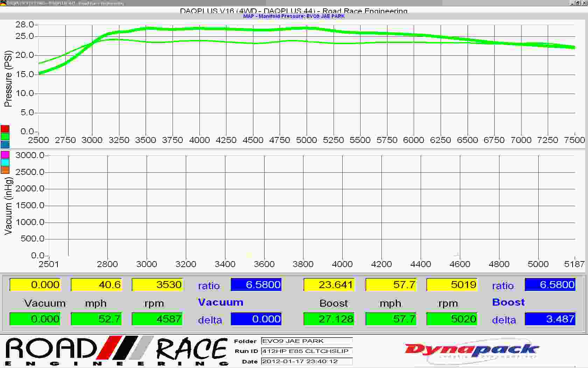Click the red run color swatch
This screenshot has width=588, height=368.
(5, 129)
